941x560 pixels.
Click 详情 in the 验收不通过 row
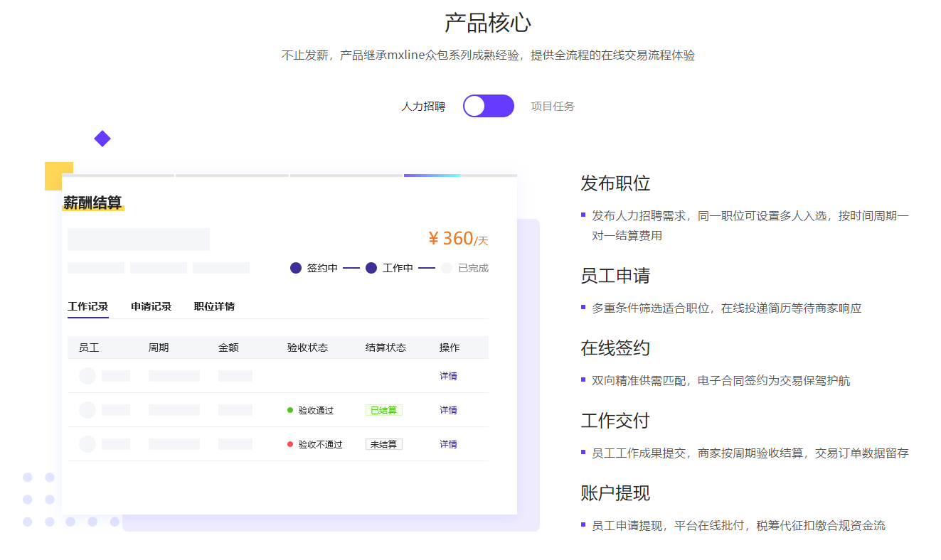click(x=448, y=444)
